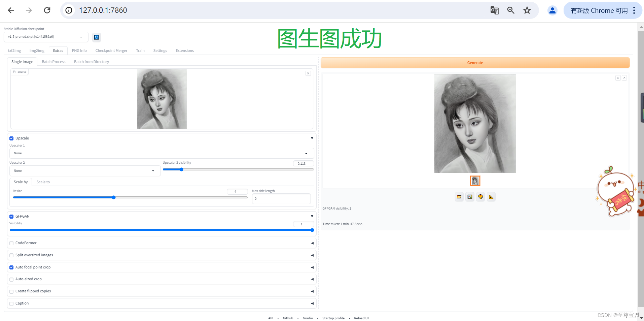This screenshot has height=321, width=644.
Task: Collapse the GFPGAN section arrow
Action: [x=312, y=216]
